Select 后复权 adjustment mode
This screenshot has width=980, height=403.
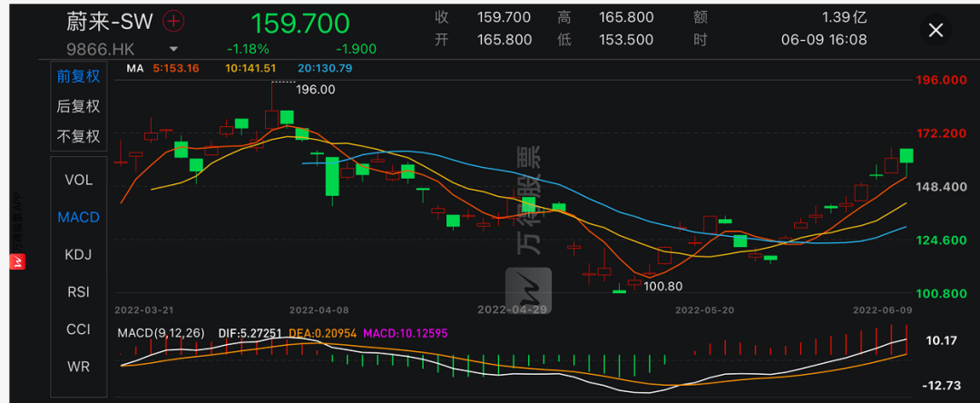78,106
